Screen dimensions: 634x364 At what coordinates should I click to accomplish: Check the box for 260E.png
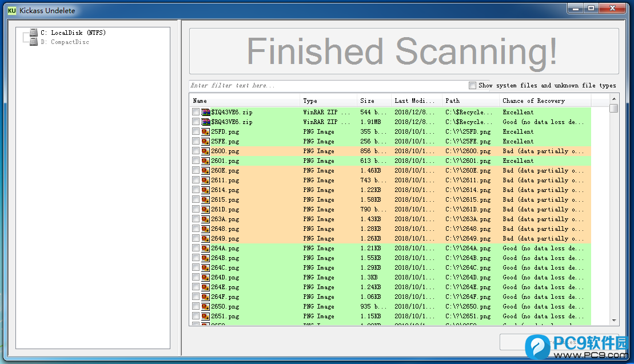coord(196,170)
